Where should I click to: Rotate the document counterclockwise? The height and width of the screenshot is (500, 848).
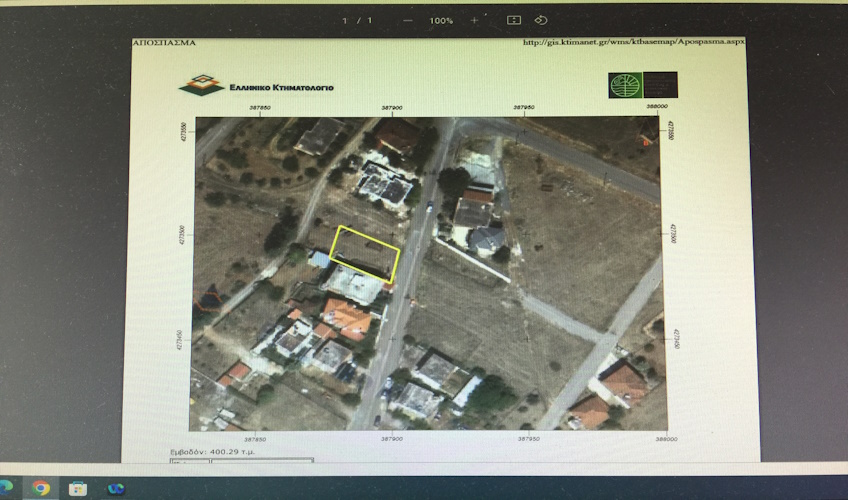click(541, 20)
